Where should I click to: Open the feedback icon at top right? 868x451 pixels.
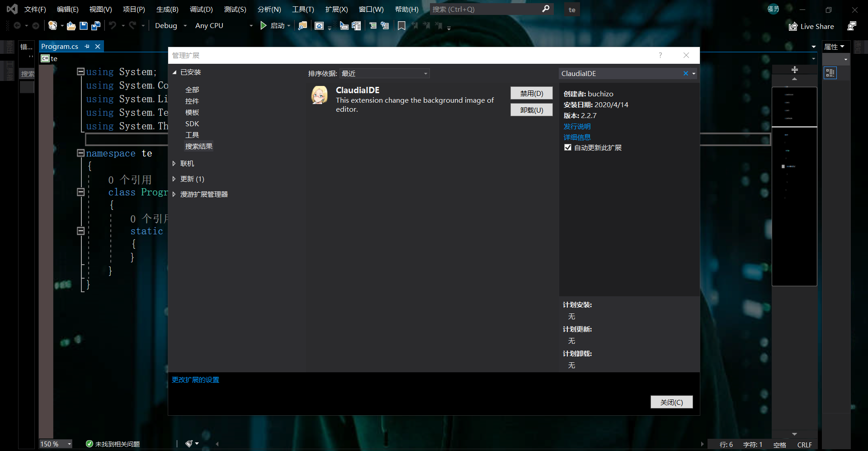(852, 26)
